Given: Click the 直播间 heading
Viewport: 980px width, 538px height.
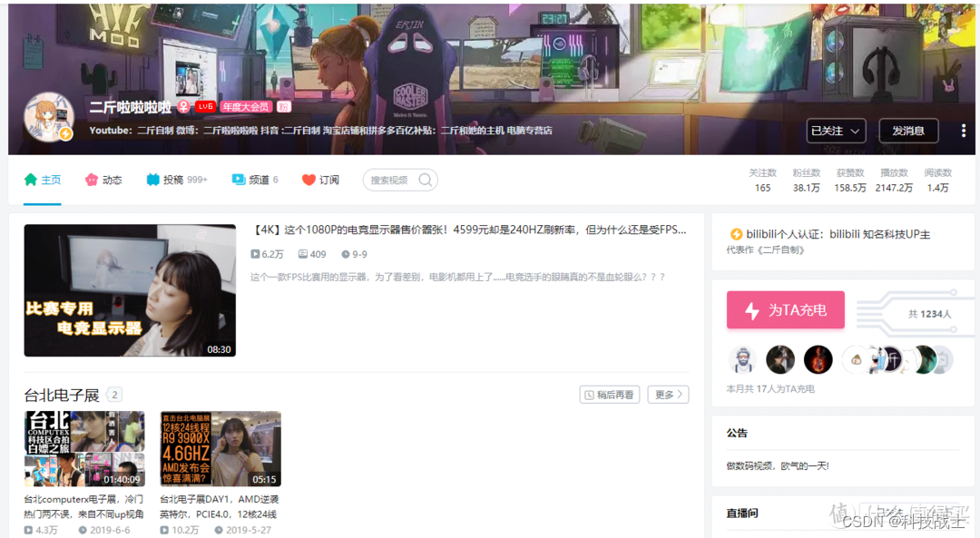Looking at the screenshot, I should click(742, 513).
